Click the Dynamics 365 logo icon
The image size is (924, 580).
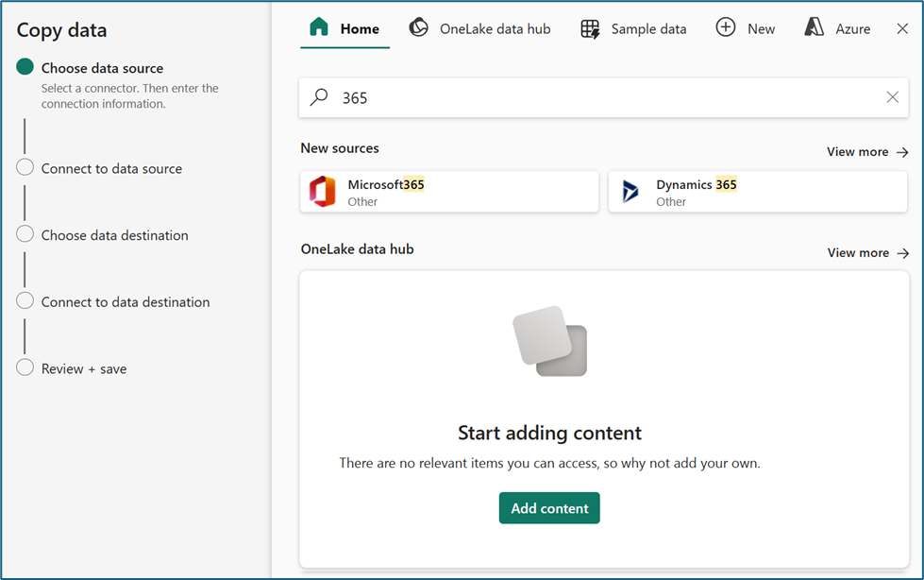(x=630, y=191)
